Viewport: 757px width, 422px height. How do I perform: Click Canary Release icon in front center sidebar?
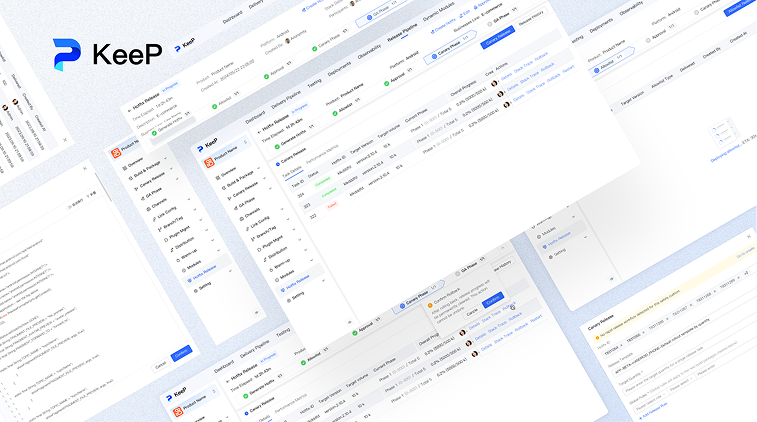230,198
